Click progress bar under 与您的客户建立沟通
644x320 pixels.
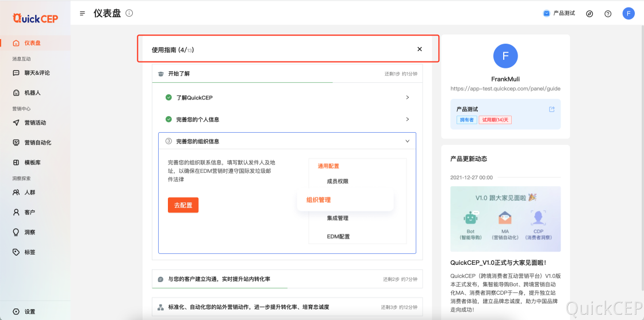click(x=220, y=288)
